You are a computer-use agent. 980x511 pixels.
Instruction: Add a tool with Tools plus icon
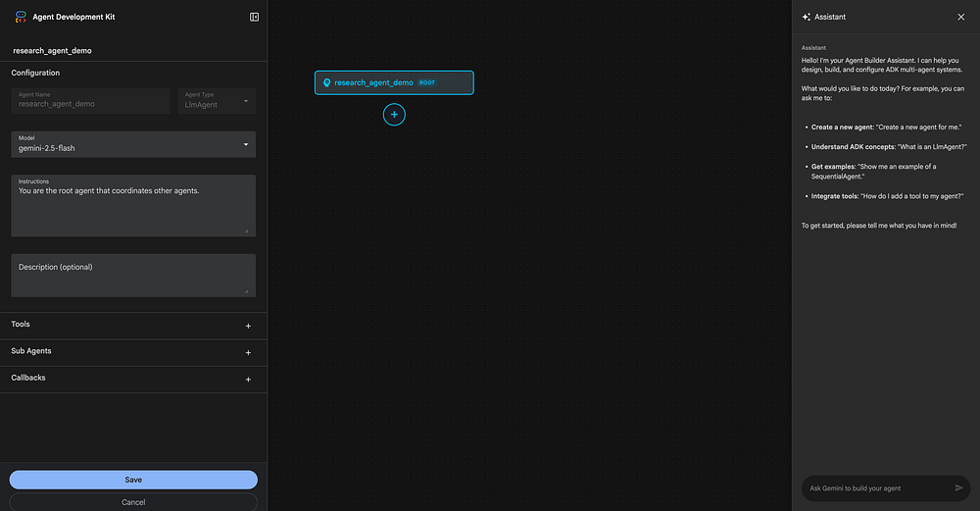coord(248,326)
